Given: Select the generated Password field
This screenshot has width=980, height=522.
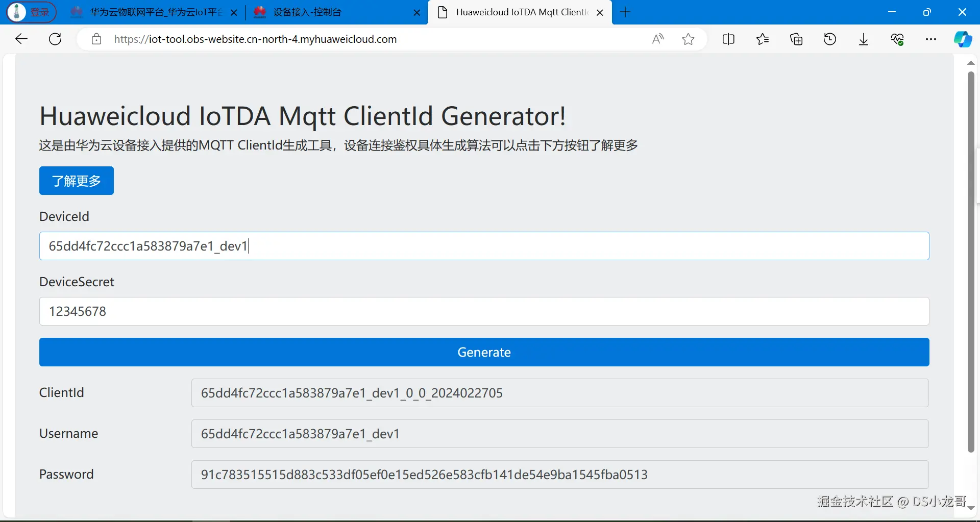Looking at the screenshot, I should 560,475.
